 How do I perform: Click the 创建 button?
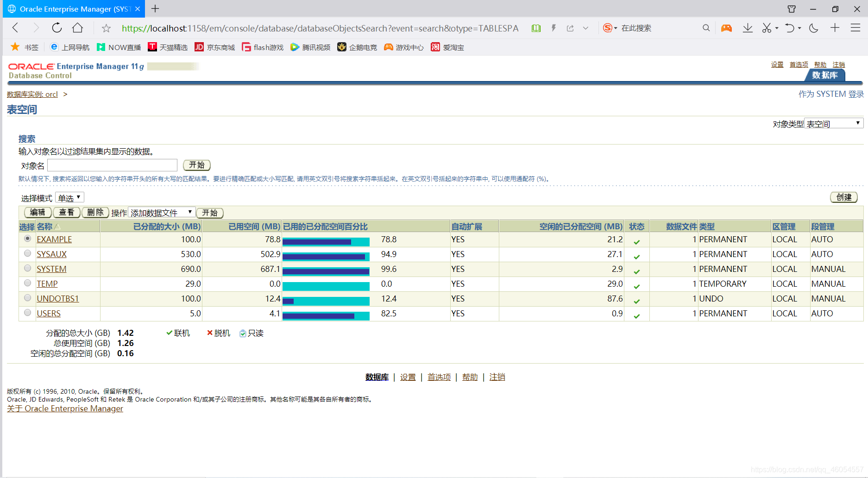pyautogui.click(x=844, y=197)
